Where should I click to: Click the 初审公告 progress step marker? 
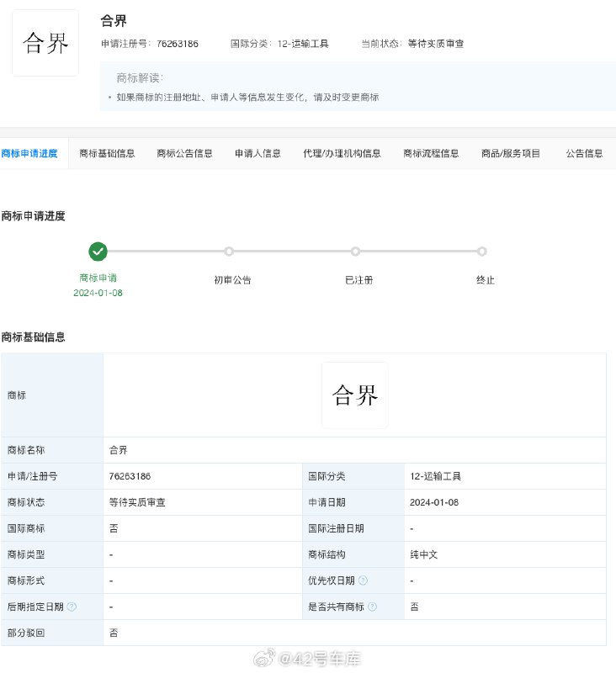point(229,252)
